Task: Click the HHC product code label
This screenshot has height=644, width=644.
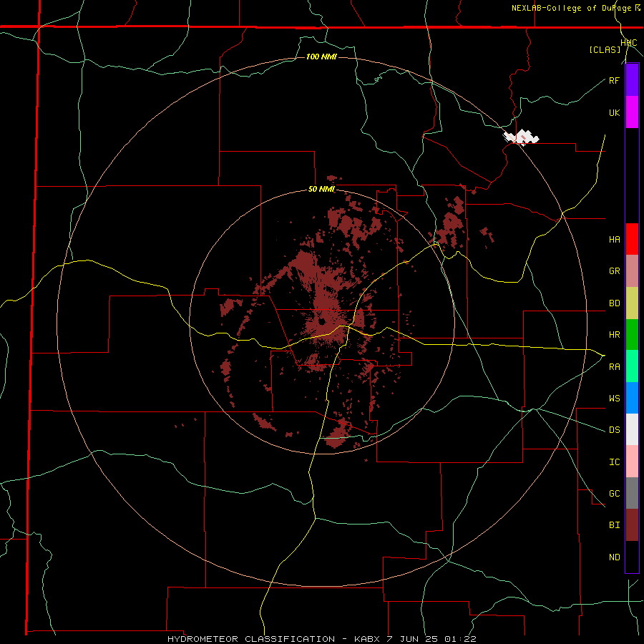Action: (629, 43)
